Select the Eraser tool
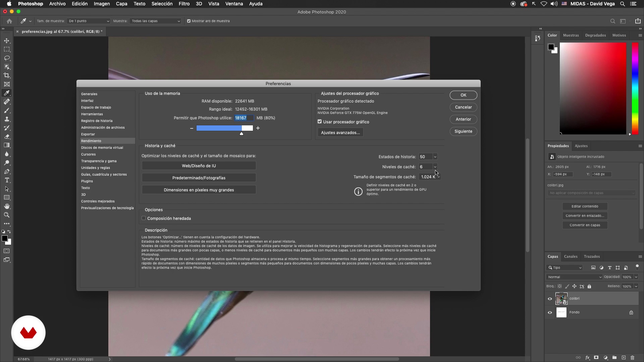Screen dimensions: 644x362 [7, 136]
